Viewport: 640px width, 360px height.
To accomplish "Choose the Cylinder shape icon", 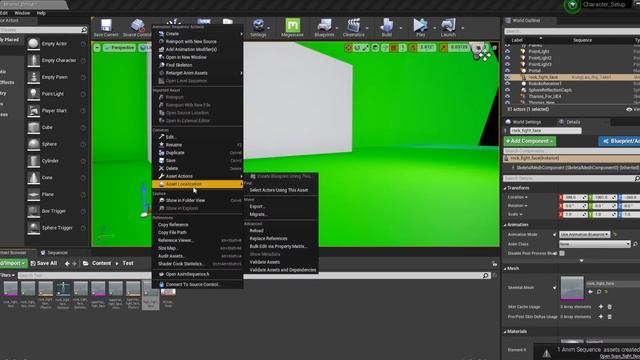I will 33,161.
